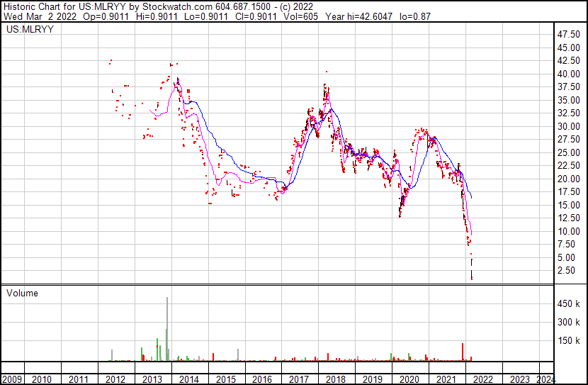Screen dimensions: 588x385
Task: Click the 2011 year label on time axis
Action: coord(79,379)
